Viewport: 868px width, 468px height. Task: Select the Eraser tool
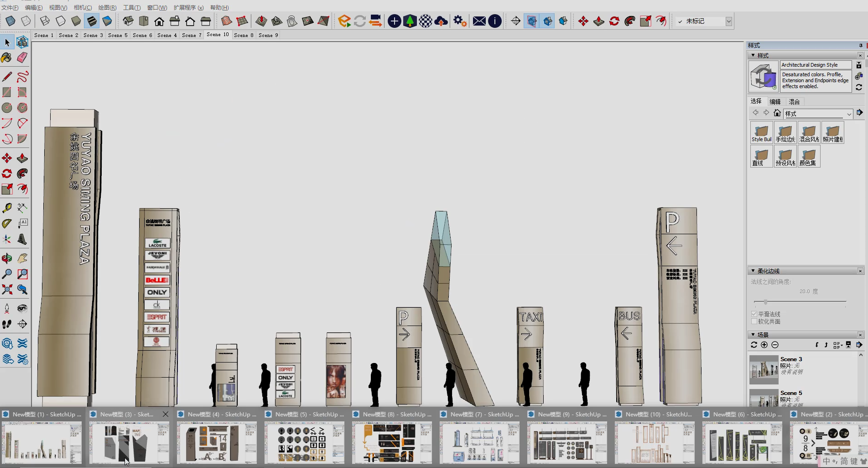pyautogui.click(x=22, y=58)
